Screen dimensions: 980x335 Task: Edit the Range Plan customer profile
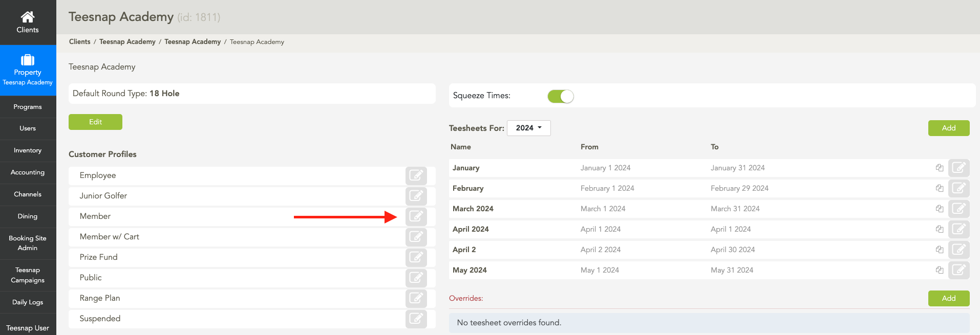click(x=416, y=298)
